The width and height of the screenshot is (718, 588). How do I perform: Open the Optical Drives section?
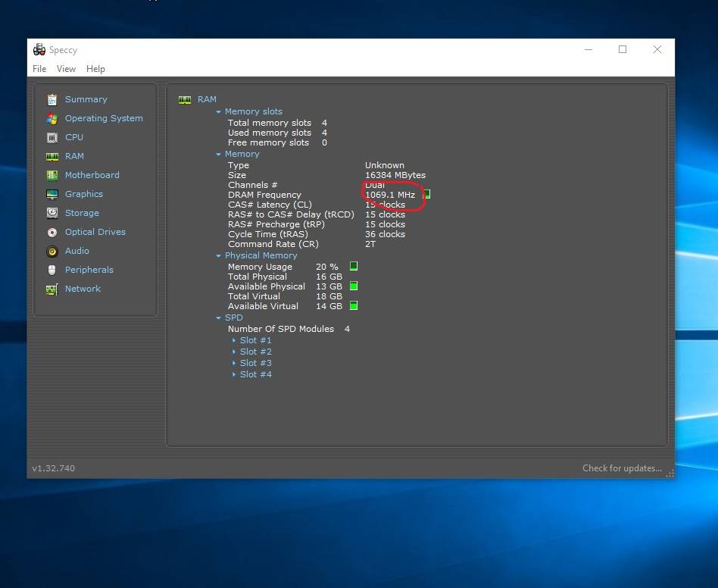click(95, 232)
